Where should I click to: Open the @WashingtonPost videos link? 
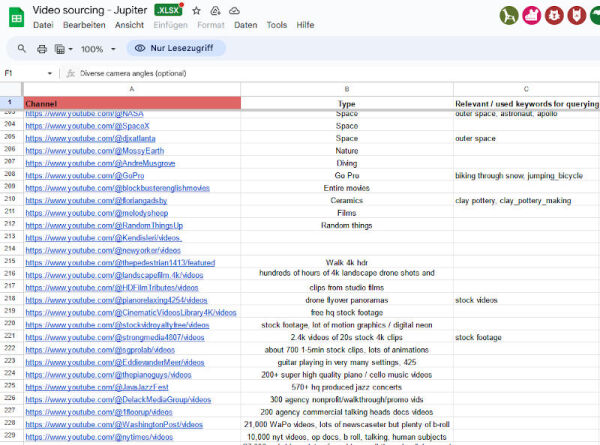[x=114, y=424]
